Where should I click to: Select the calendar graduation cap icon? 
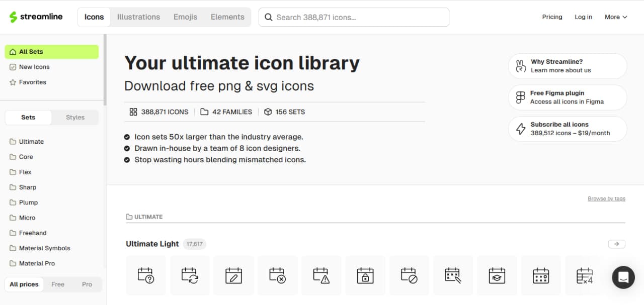click(x=497, y=275)
